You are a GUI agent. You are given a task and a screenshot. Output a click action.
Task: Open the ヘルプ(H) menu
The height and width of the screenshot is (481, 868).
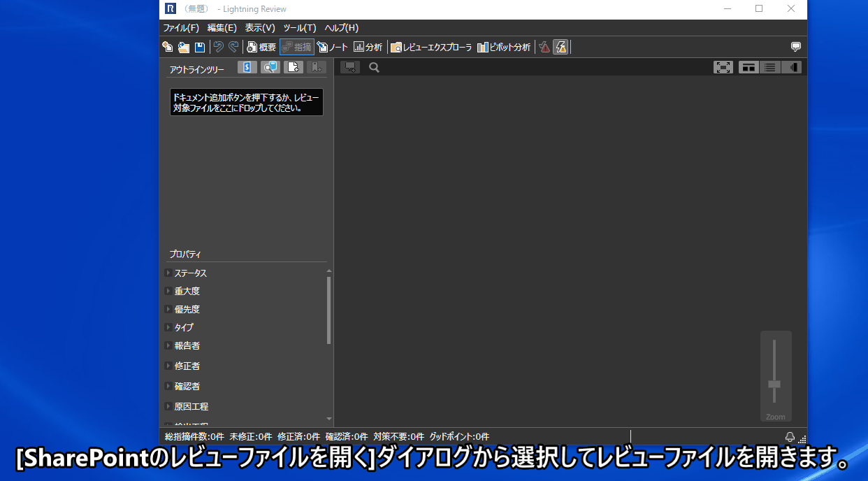(x=342, y=28)
